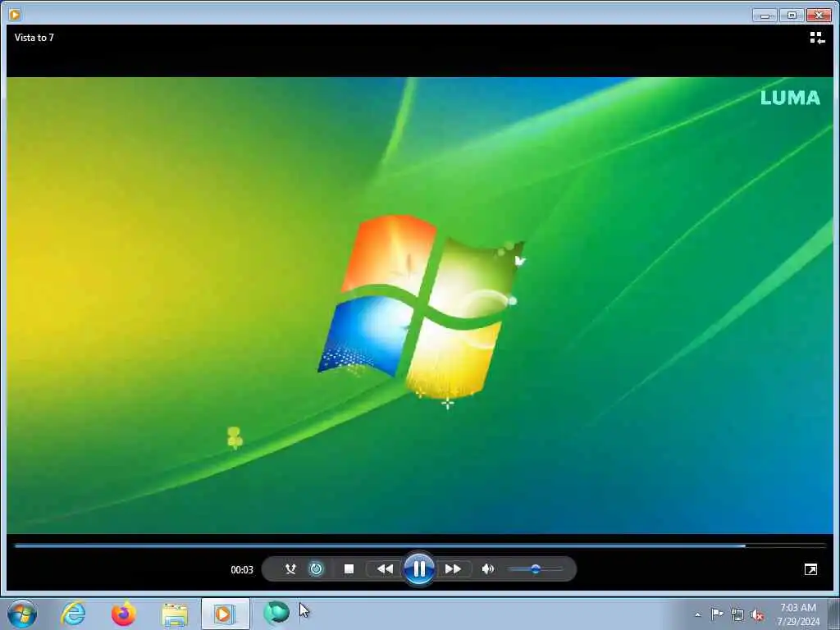View video in full screen
840x630 pixels.
(810, 569)
